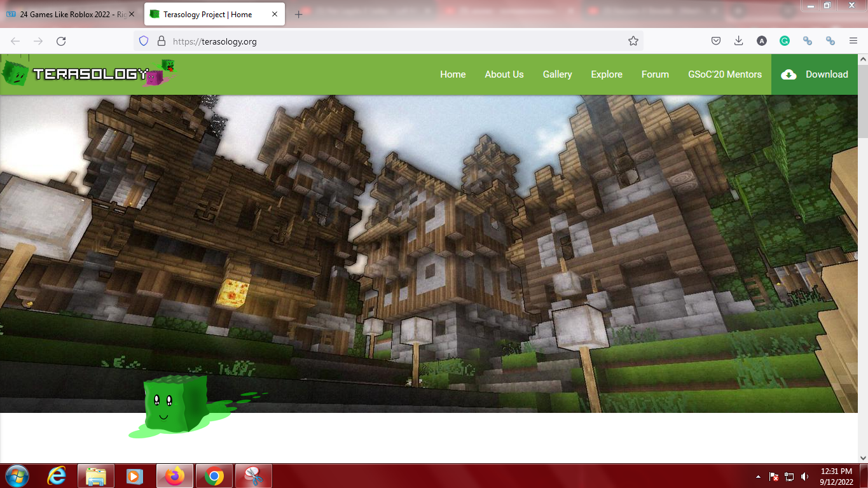Click the Terasology logo in the header
Screen dimensions: 868x488
89,73
